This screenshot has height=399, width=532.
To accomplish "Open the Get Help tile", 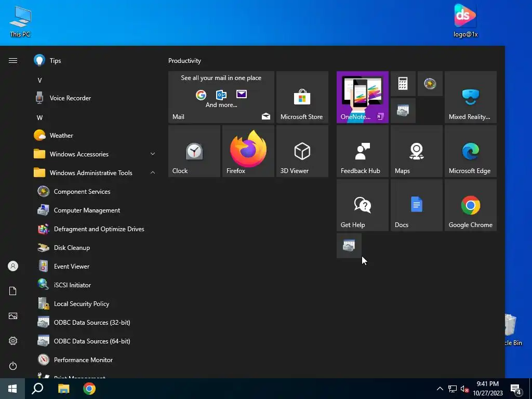I will click(362, 205).
